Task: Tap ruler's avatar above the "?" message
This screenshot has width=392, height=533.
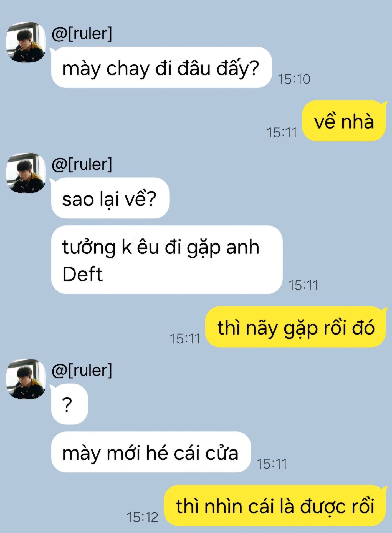Action: coord(26,379)
